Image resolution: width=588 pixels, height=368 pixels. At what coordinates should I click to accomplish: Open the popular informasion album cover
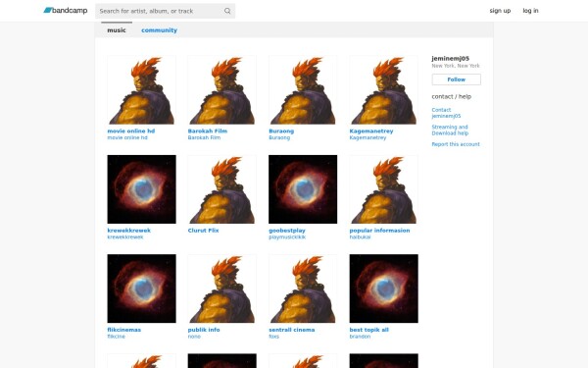click(383, 189)
